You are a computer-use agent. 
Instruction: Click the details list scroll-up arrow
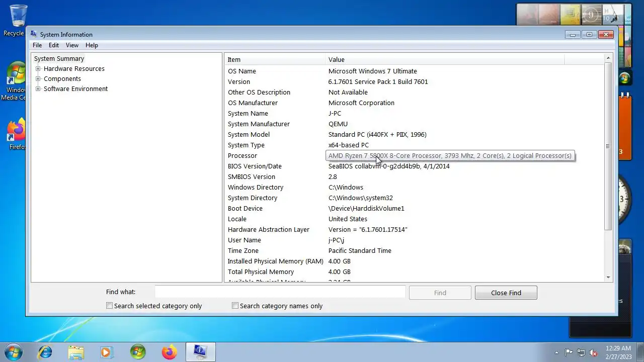[608, 58]
